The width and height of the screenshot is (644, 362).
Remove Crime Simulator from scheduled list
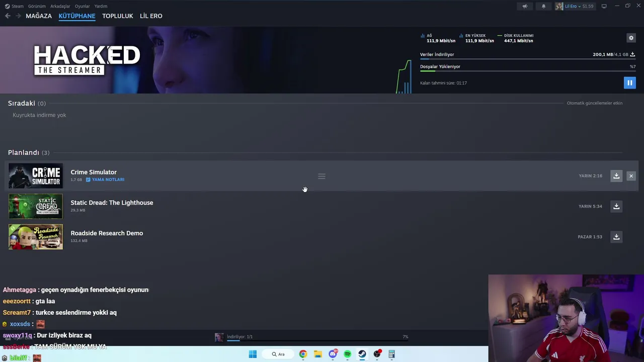pyautogui.click(x=631, y=176)
